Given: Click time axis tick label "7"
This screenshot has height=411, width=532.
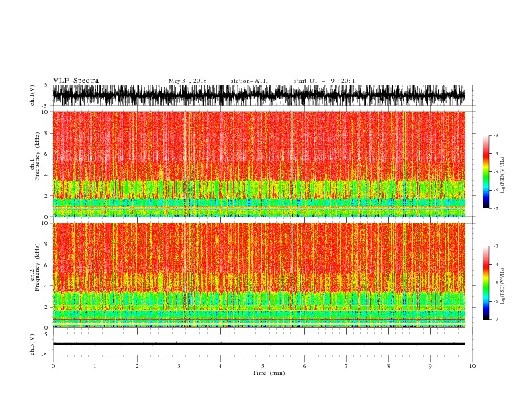Looking at the screenshot, I should coord(346,366).
